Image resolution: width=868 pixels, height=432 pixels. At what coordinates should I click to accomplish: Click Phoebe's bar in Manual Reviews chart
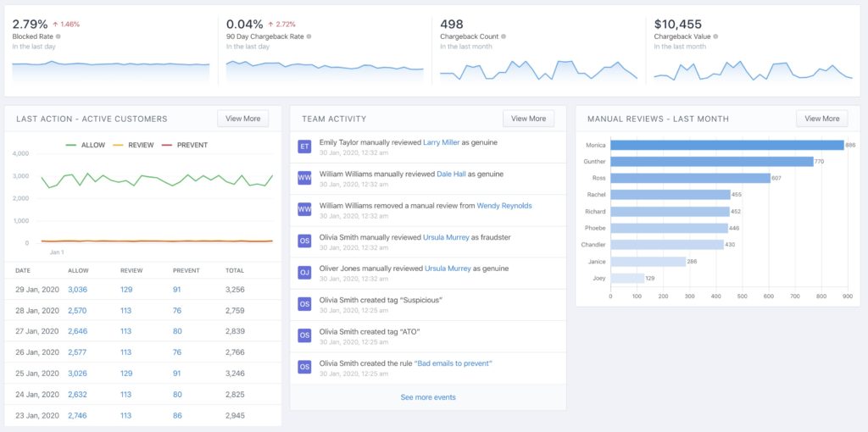click(670, 228)
